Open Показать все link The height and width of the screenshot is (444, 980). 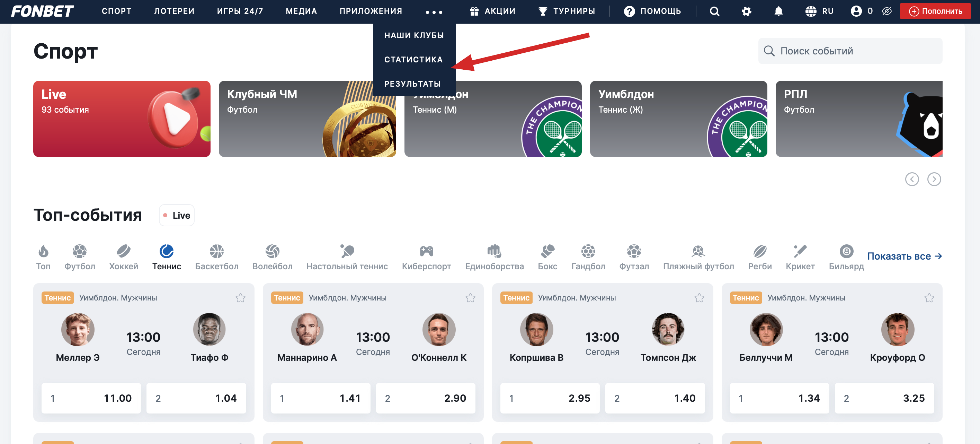[x=904, y=256]
